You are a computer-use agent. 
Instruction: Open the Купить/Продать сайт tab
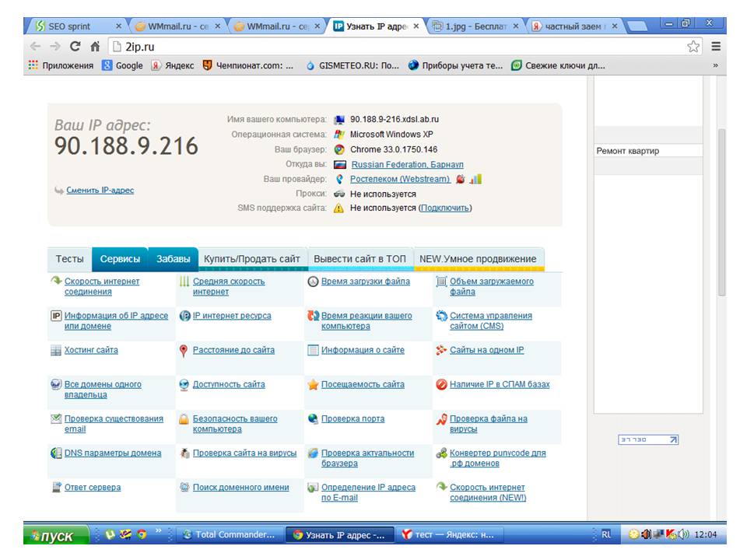pyautogui.click(x=252, y=259)
